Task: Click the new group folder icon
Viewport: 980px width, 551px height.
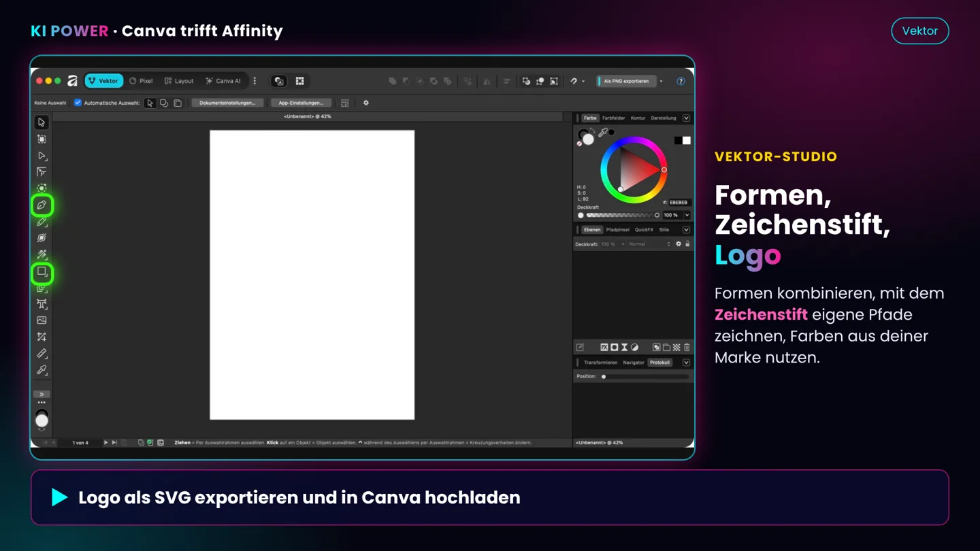Action: (x=666, y=348)
